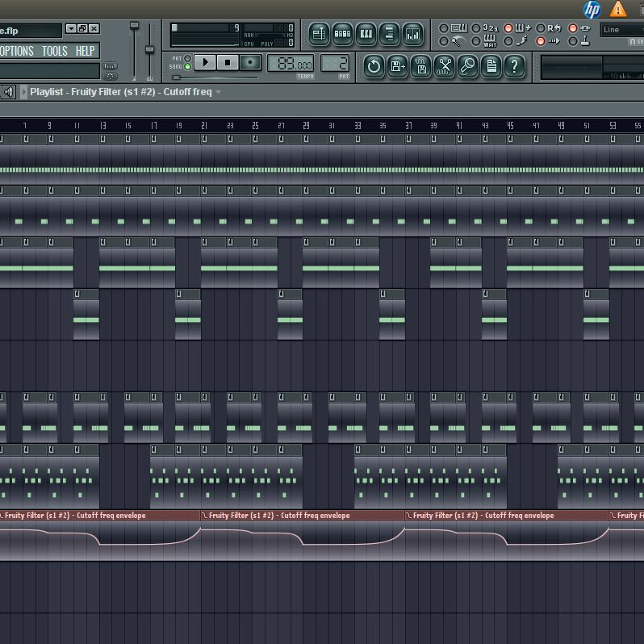Open the Piano Roll view button
The height and width of the screenshot is (644, 644).
[x=366, y=34]
